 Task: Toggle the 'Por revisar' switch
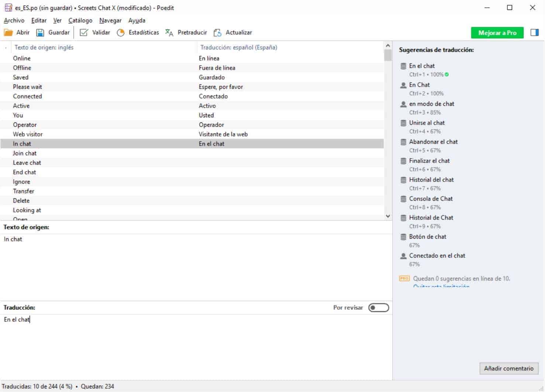pos(379,308)
